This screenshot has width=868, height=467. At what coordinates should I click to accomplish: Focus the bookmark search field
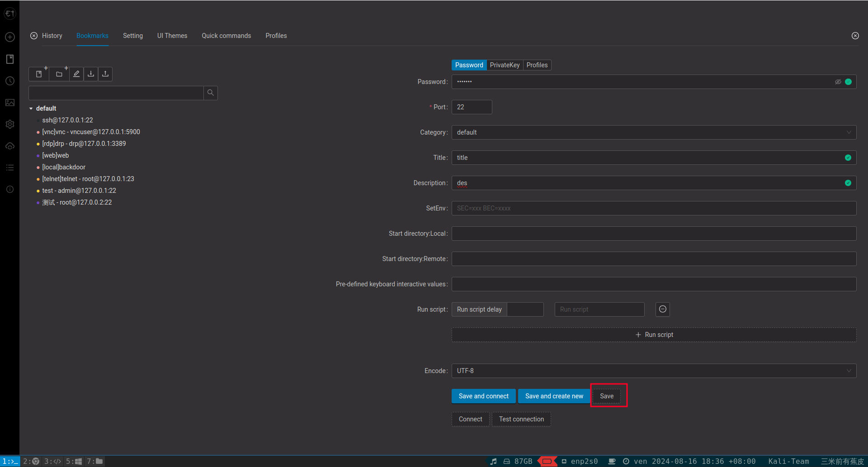pos(116,93)
